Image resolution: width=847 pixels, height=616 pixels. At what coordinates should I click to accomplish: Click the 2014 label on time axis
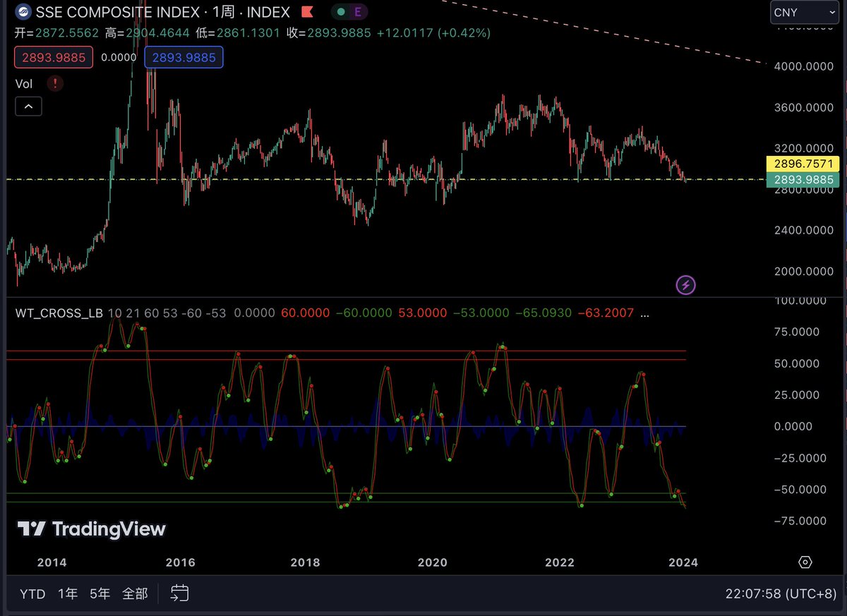(52, 562)
